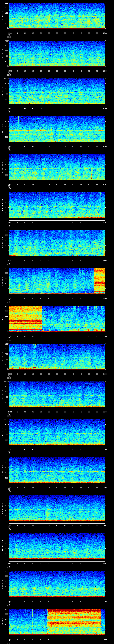Click the 23:00 end time label
This screenshot has width=114, height=644.
[105, 336]
